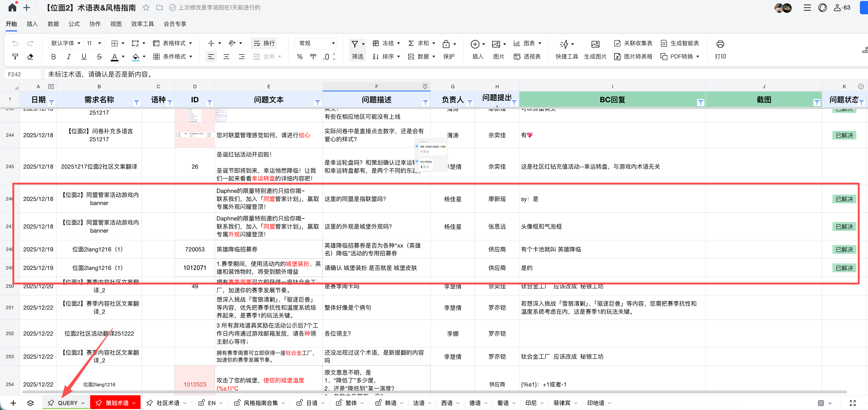Click the 生成智能表 button

680,43
